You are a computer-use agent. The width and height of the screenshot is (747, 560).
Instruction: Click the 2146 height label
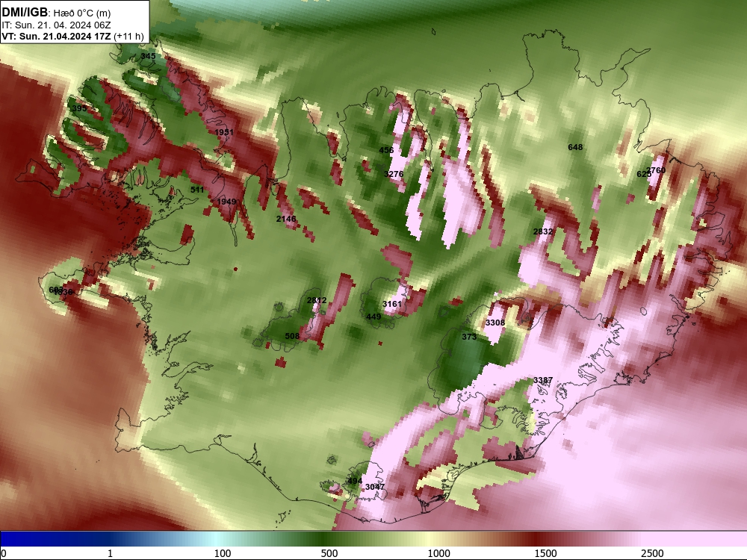pos(286,219)
